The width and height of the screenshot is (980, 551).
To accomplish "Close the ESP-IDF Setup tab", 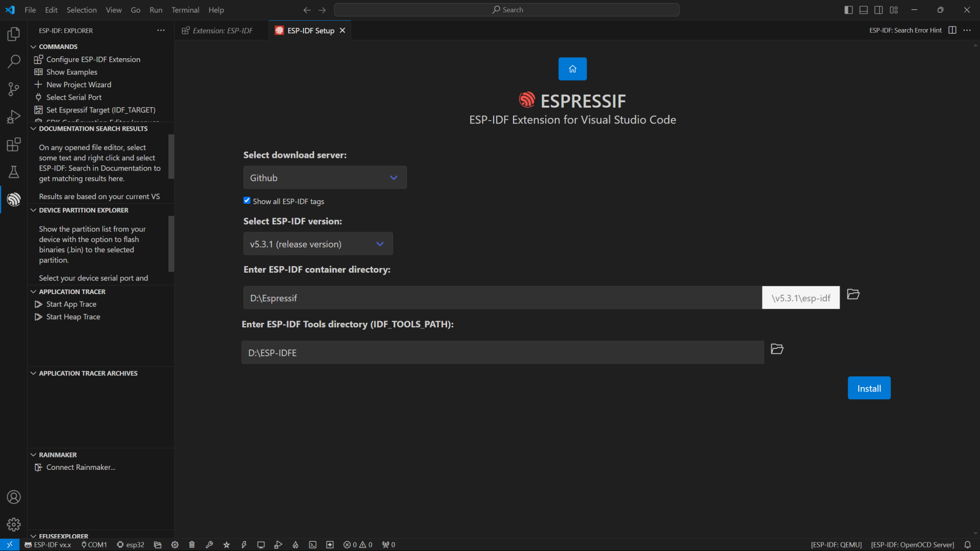I will click(342, 31).
